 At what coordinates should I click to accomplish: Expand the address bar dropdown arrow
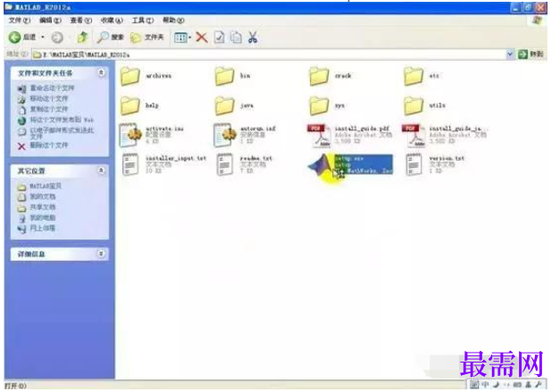[510, 54]
